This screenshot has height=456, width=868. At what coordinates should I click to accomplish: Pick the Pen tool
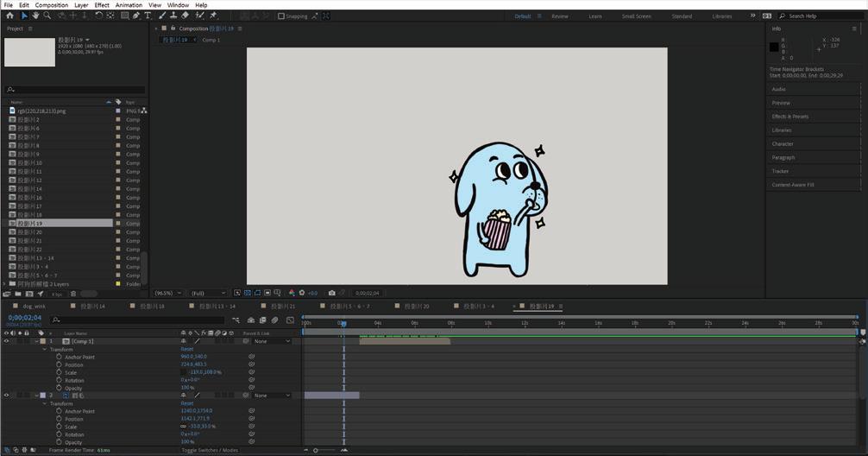click(135, 16)
